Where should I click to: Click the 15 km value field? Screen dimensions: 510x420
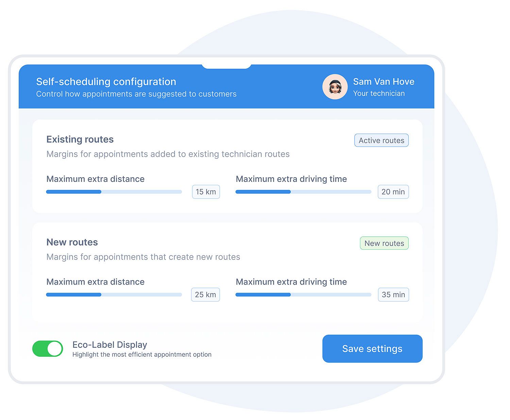point(206,192)
